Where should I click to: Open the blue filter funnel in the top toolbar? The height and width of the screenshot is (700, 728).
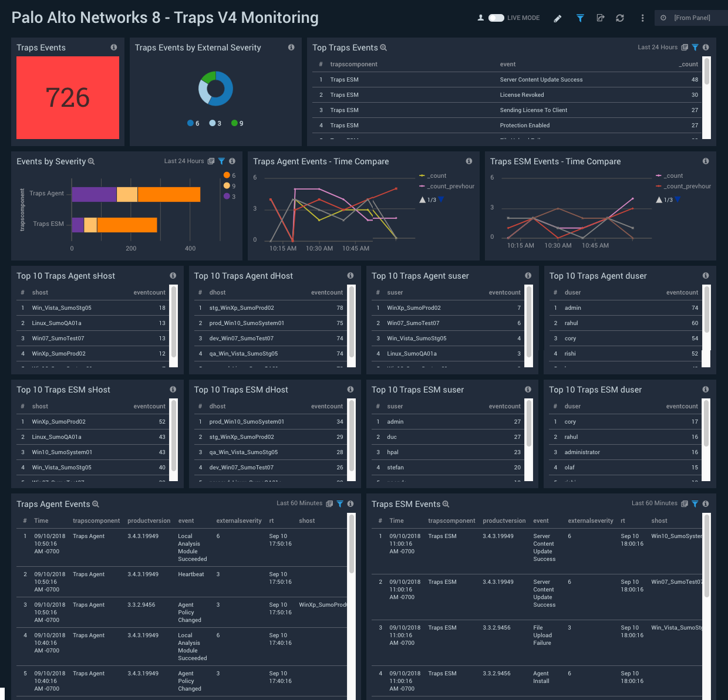click(x=580, y=18)
